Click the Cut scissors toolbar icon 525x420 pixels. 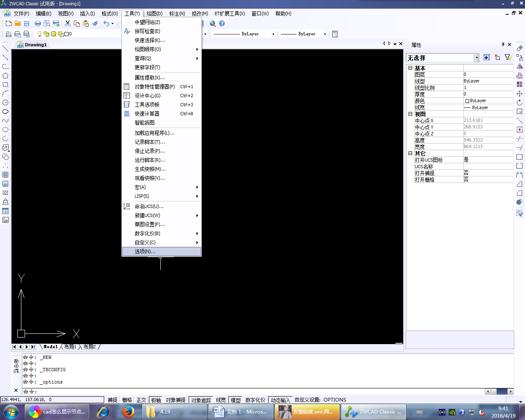pos(68,23)
